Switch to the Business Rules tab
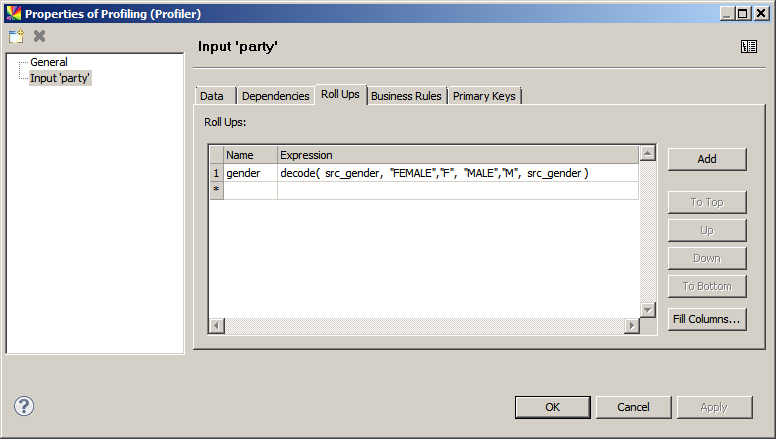 coord(406,96)
